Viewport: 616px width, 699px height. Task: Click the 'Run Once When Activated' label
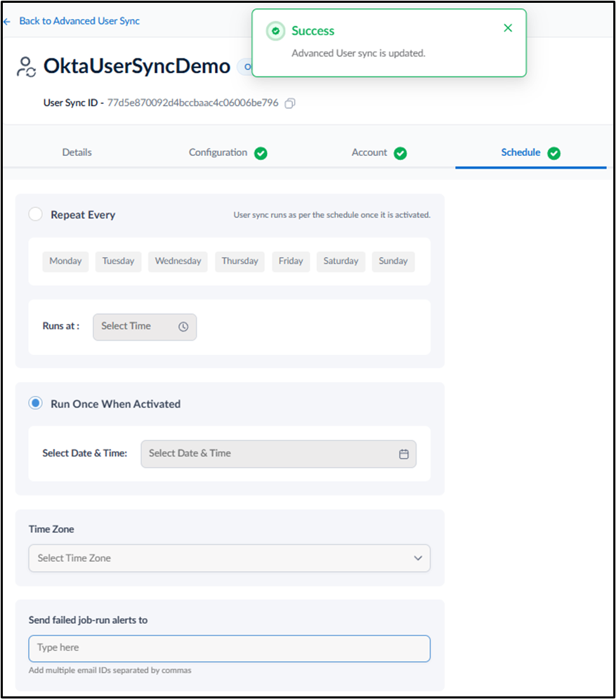pos(115,404)
